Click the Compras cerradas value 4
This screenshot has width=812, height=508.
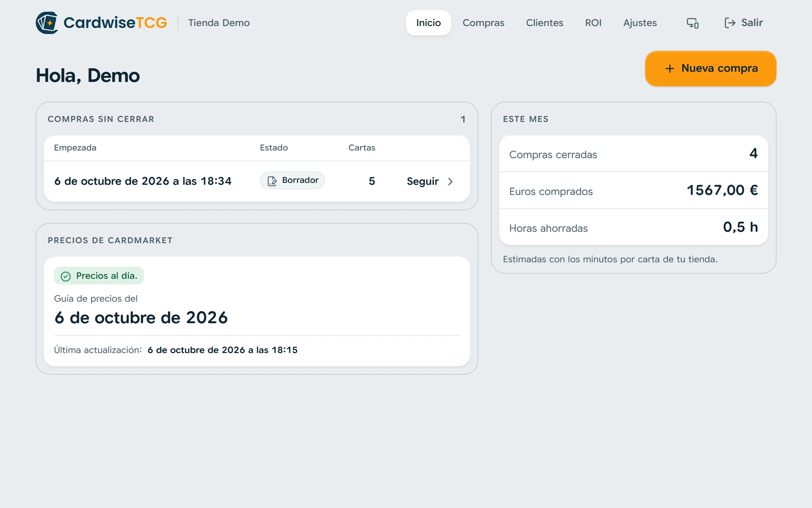point(753,154)
